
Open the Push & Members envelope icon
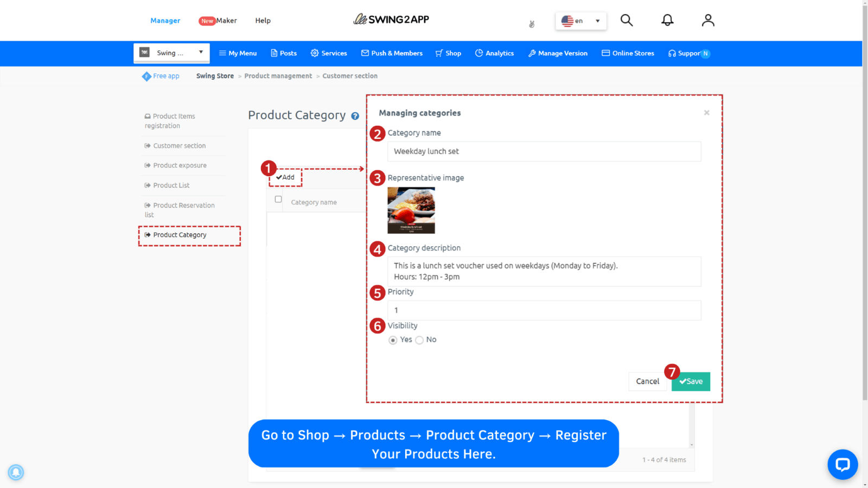point(365,53)
